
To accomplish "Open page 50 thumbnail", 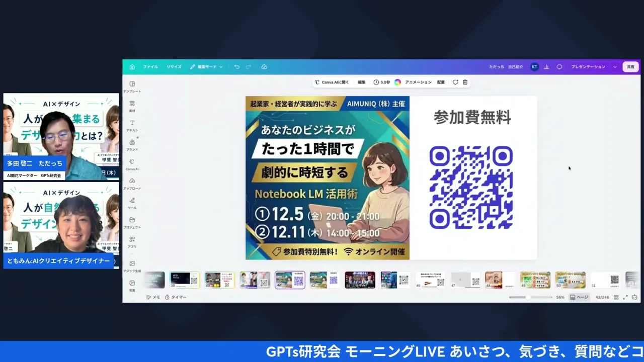I will click(x=571, y=280).
